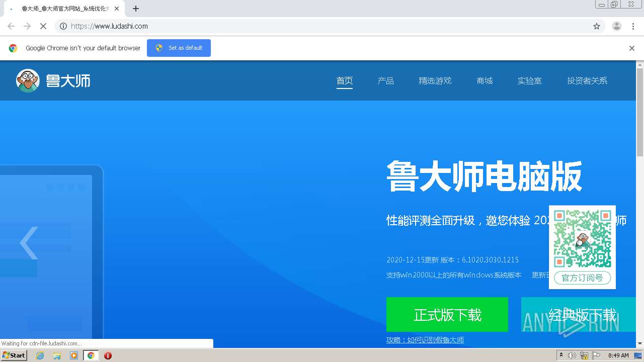Stop loading the page
The width and height of the screenshot is (644, 362).
tap(43, 26)
